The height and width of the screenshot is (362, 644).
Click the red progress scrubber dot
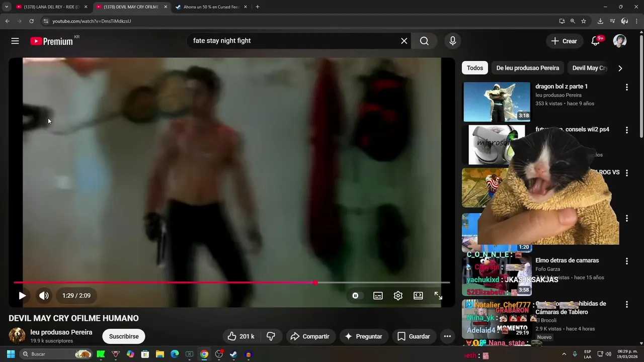point(315,283)
